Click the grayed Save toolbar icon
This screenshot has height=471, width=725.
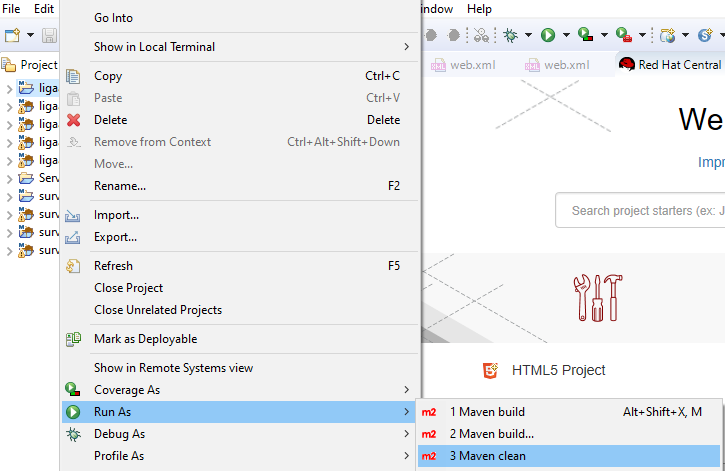pos(49,35)
